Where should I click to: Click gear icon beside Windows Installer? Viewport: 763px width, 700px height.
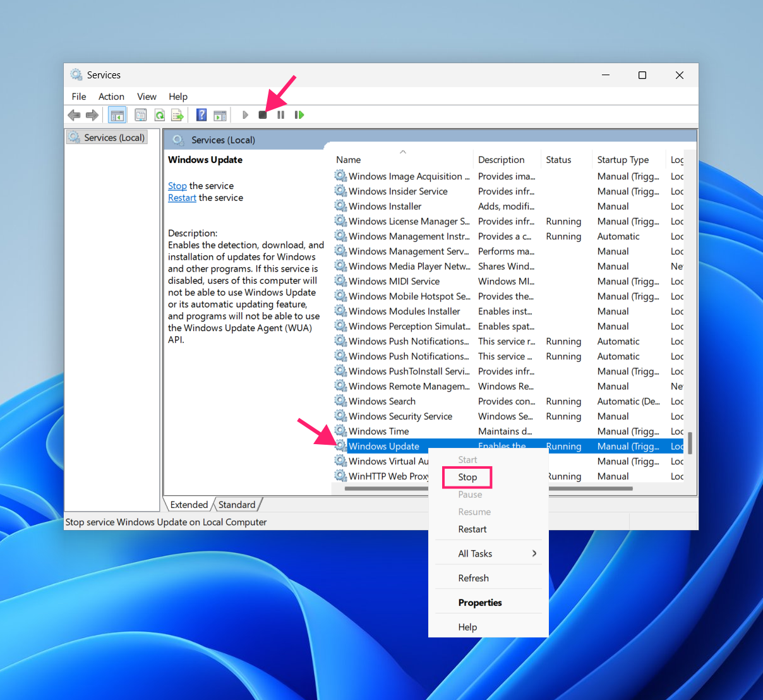click(x=340, y=206)
